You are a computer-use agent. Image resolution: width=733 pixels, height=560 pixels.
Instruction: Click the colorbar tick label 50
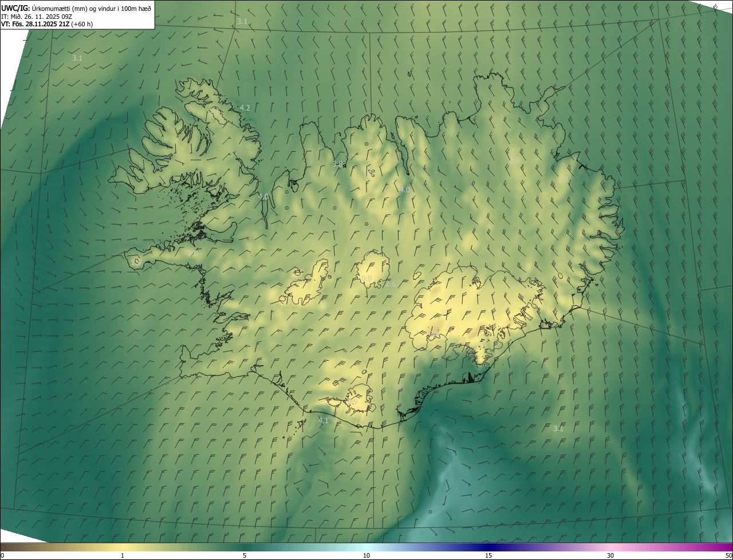pyautogui.click(x=728, y=555)
